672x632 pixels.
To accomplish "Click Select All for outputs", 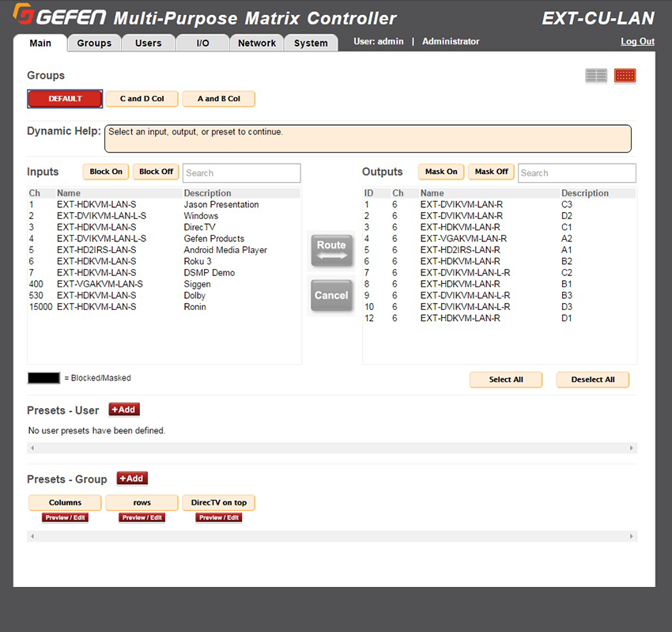I will 506,380.
